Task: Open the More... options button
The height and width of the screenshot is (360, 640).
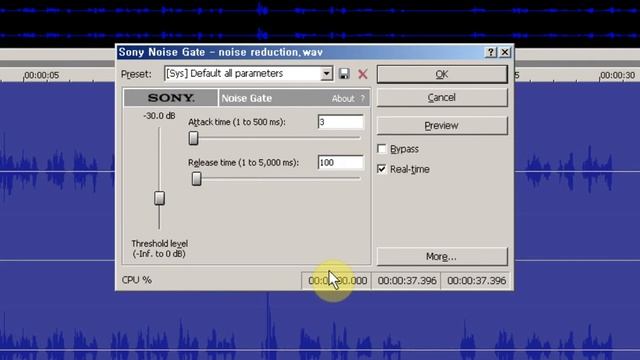Action: click(x=442, y=256)
